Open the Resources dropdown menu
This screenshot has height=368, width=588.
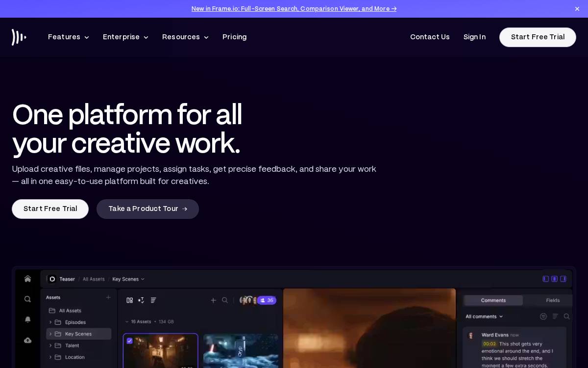[185, 37]
